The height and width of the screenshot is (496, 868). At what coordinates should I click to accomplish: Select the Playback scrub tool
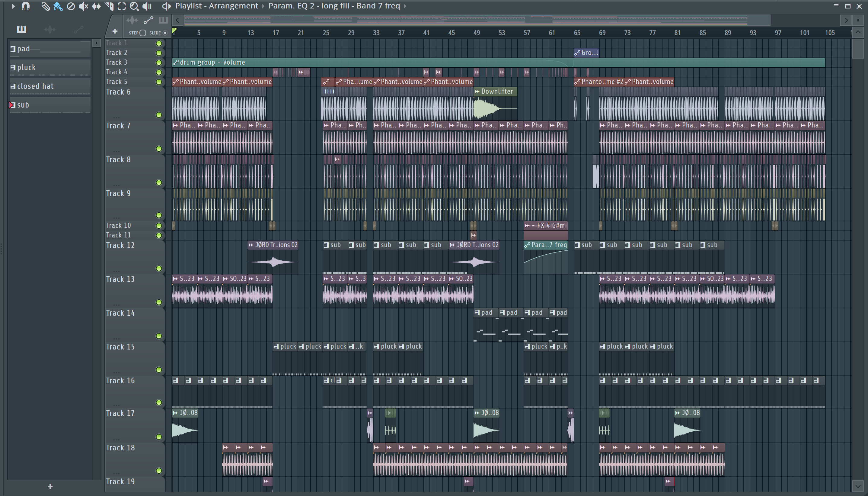point(147,6)
